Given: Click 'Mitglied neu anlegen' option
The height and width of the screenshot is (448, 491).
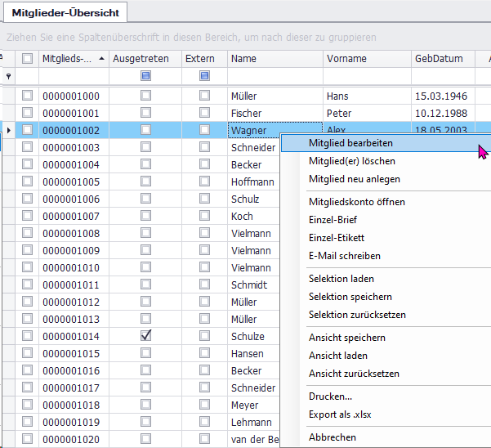Looking at the screenshot, I should 355,179.
